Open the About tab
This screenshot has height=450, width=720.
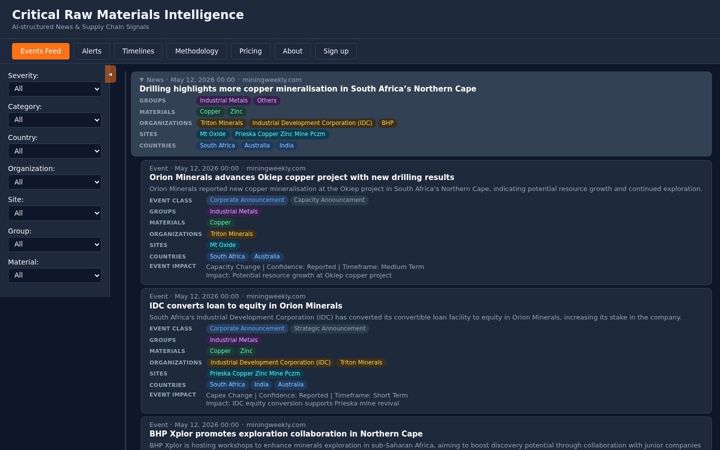[292, 51]
